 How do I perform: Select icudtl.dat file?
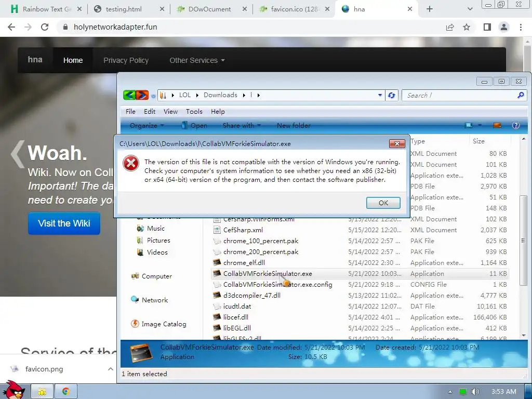(237, 306)
